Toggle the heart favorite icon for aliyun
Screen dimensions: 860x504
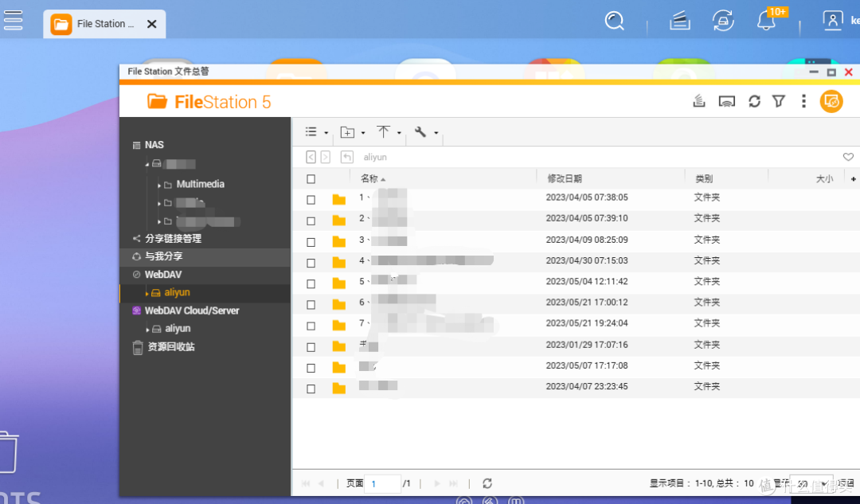848,157
